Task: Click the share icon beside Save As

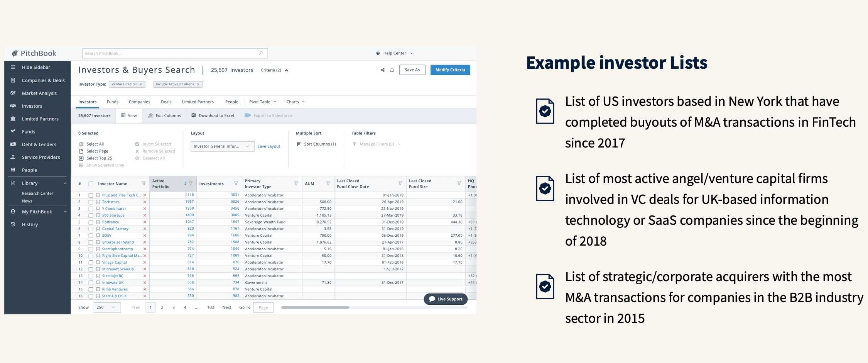Action: point(383,70)
